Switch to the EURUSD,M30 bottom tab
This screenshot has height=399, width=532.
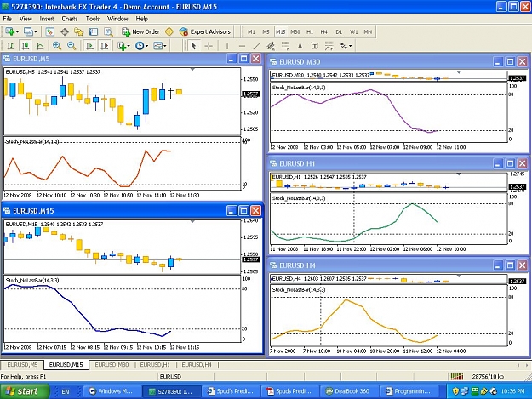pos(112,365)
